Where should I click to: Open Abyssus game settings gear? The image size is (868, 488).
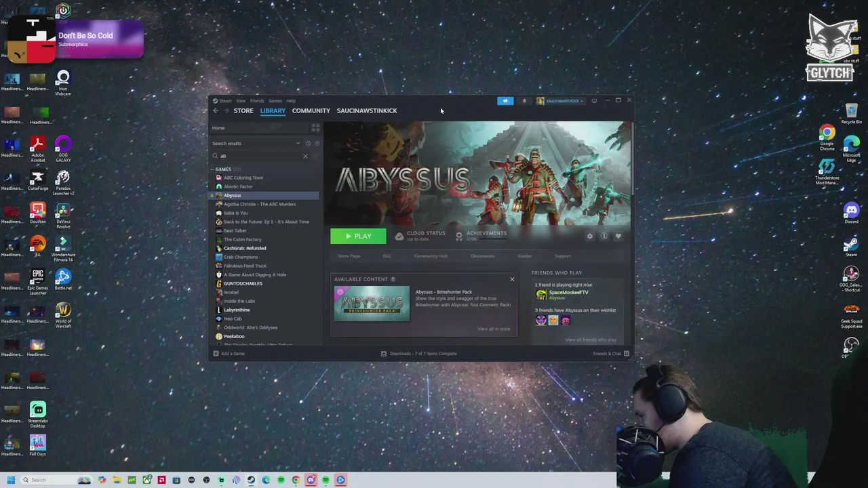click(x=589, y=236)
